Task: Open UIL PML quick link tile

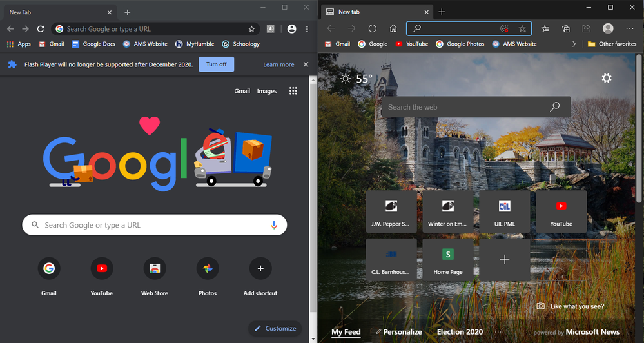Action: (504, 211)
